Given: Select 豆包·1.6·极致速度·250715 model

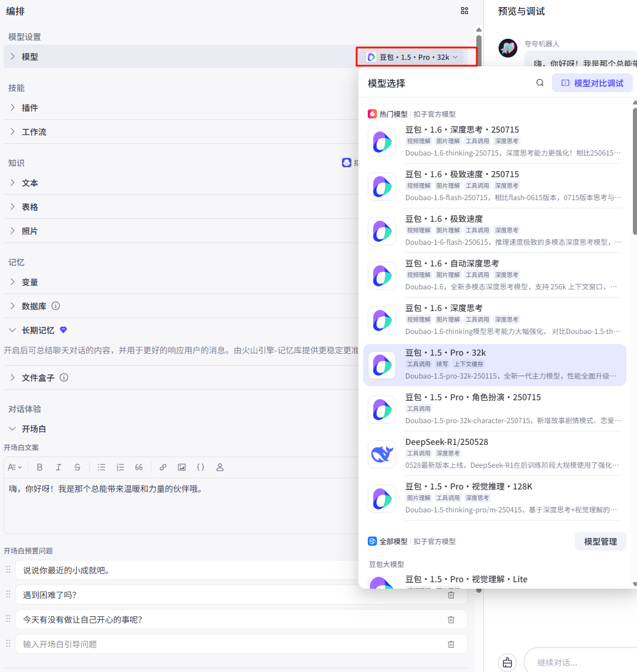Looking at the screenshot, I should (494, 187).
